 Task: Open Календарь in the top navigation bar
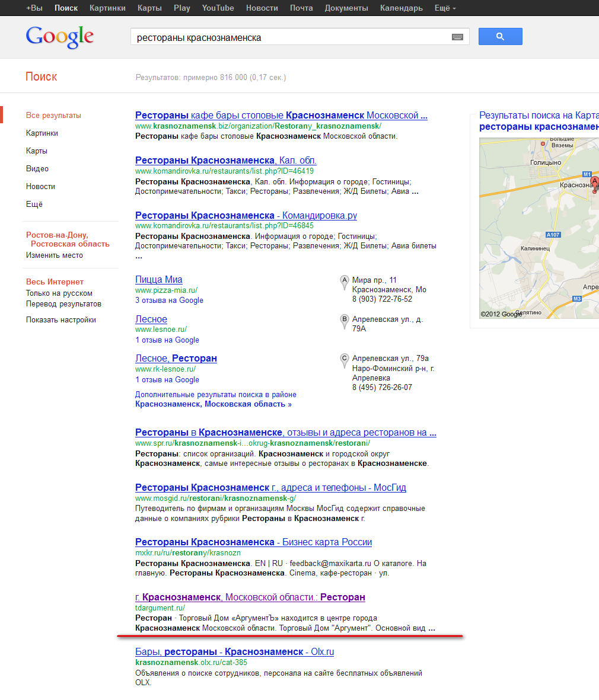pyautogui.click(x=401, y=8)
